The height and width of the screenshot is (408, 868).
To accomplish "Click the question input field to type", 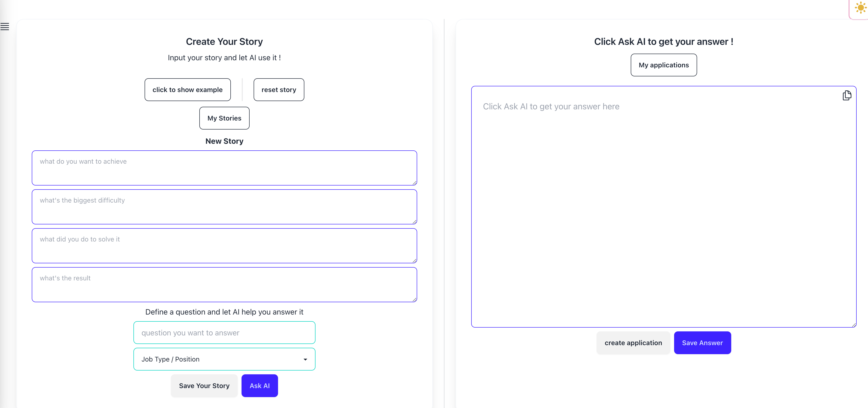I will coord(224,333).
